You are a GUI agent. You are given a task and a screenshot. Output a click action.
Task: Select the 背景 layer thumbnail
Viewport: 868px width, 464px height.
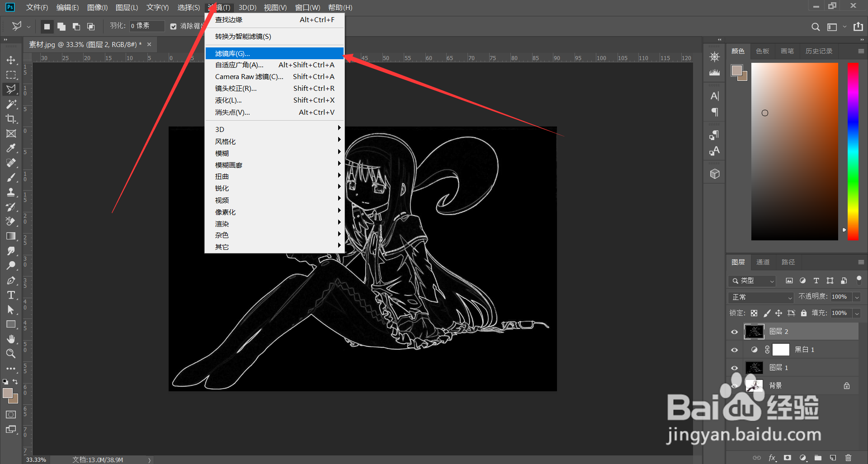(x=754, y=386)
